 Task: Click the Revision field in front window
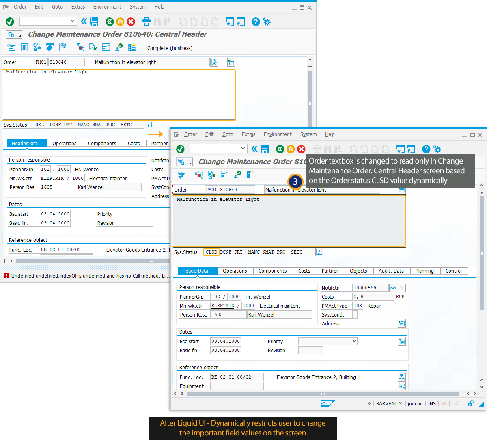[x=311, y=350]
